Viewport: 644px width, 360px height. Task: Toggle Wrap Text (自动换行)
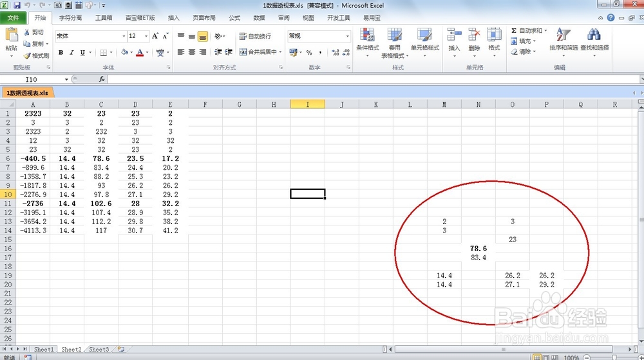tap(255, 36)
